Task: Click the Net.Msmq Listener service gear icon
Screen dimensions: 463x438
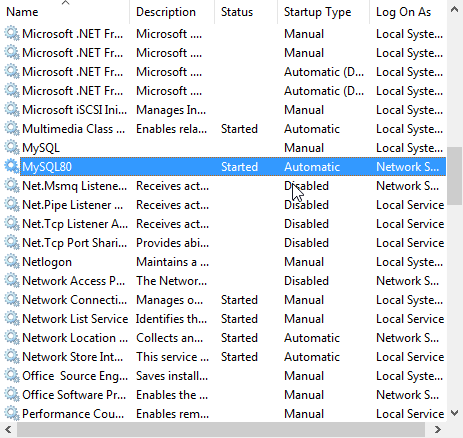Action: coord(12,186)
